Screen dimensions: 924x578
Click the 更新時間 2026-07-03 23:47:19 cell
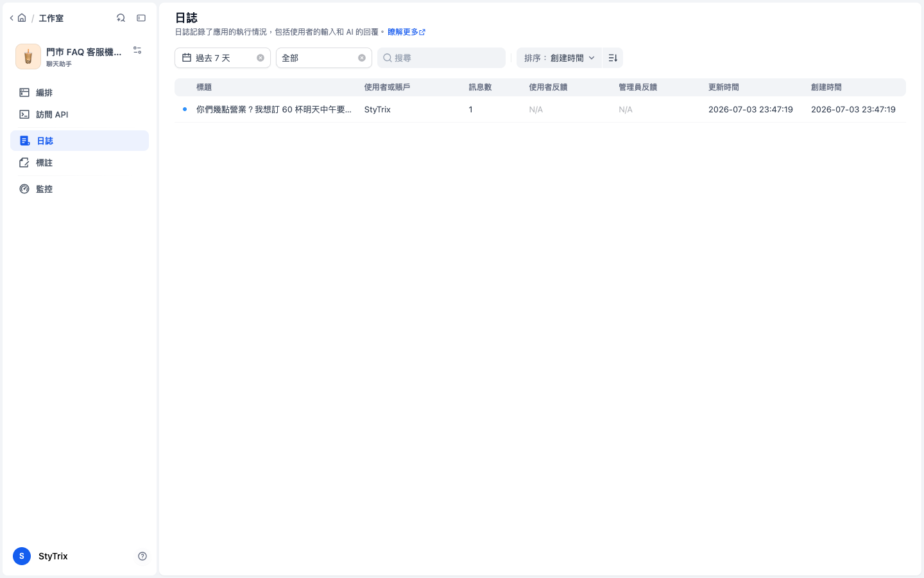pyautogui.click(x=751, y=109)
